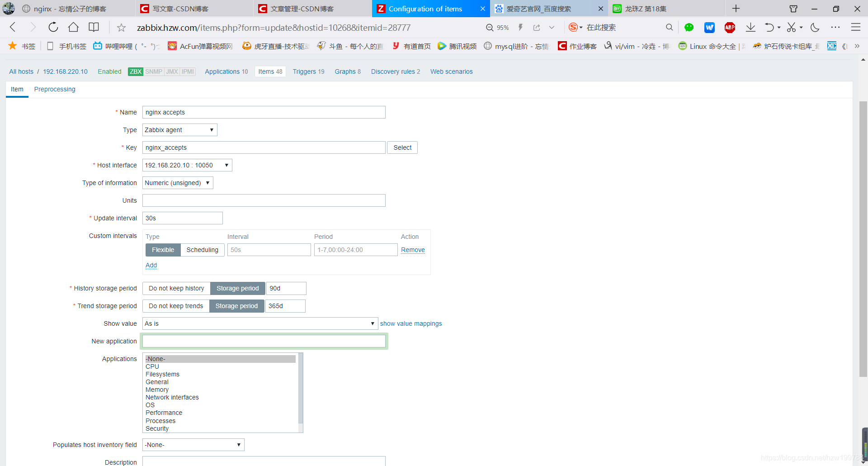Open the Triggers list for this host
Screen dimensions: 868x466
pos(308,71)
